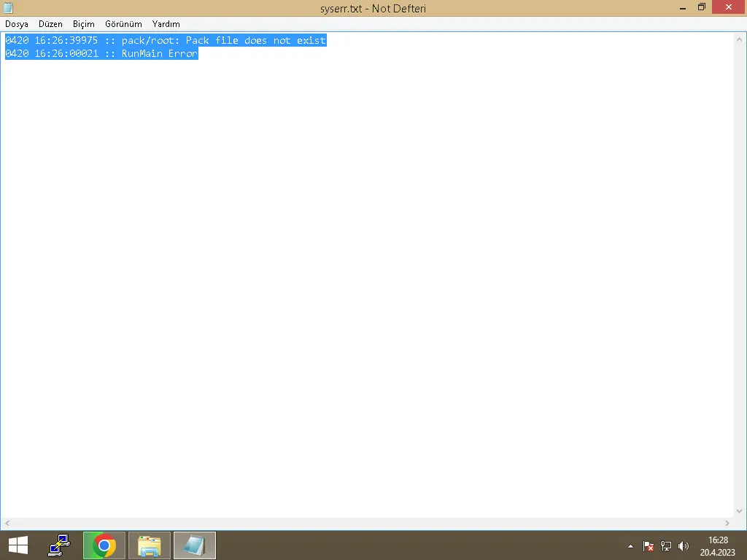Open the Action Center flag icon
747x560 pixels.
(648, 545)
